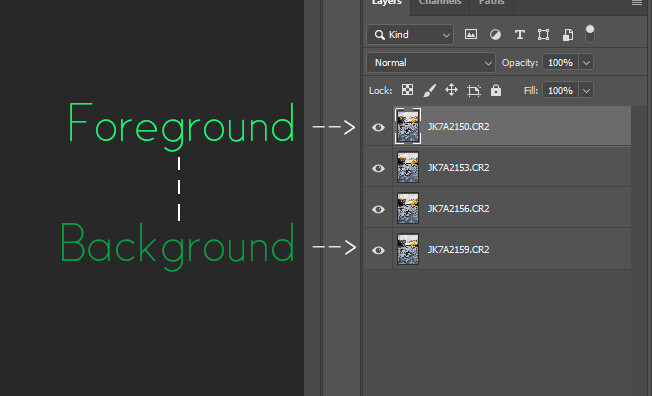Viewport: 652px width, 396px height.
Task: Hide layer JK7A2150.CR2 with eye icon
Action: click(378, 127)
